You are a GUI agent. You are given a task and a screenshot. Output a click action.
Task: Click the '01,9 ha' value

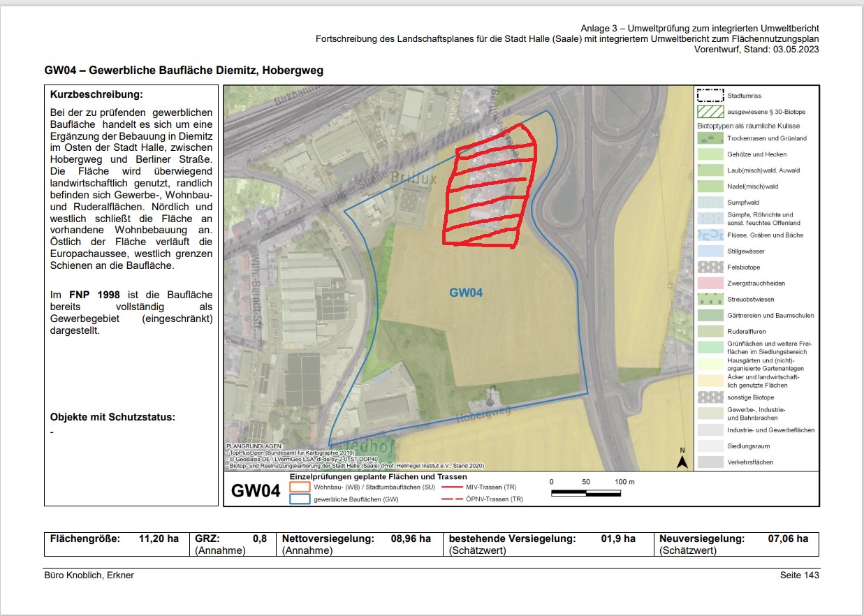[618, 538]
